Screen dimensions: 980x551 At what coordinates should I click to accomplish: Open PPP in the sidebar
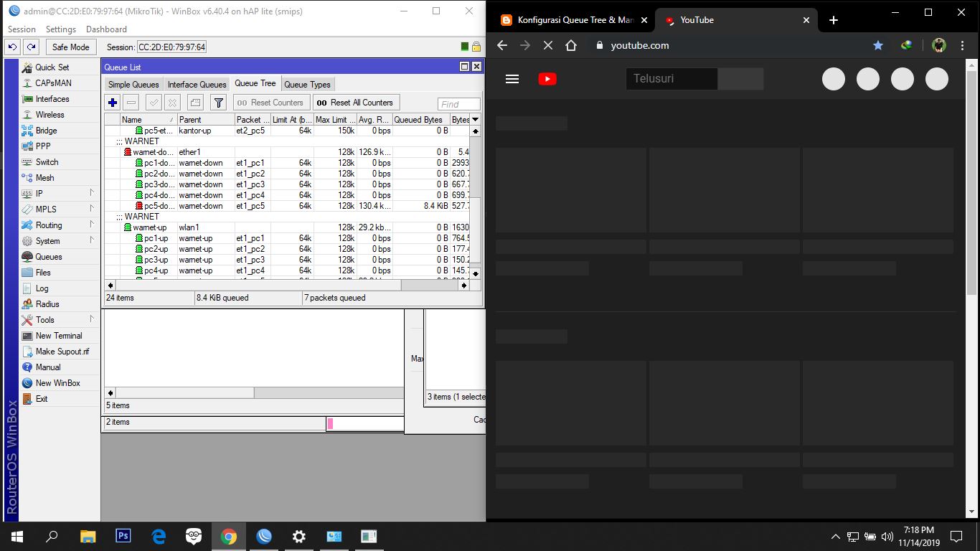click(43, 146)
